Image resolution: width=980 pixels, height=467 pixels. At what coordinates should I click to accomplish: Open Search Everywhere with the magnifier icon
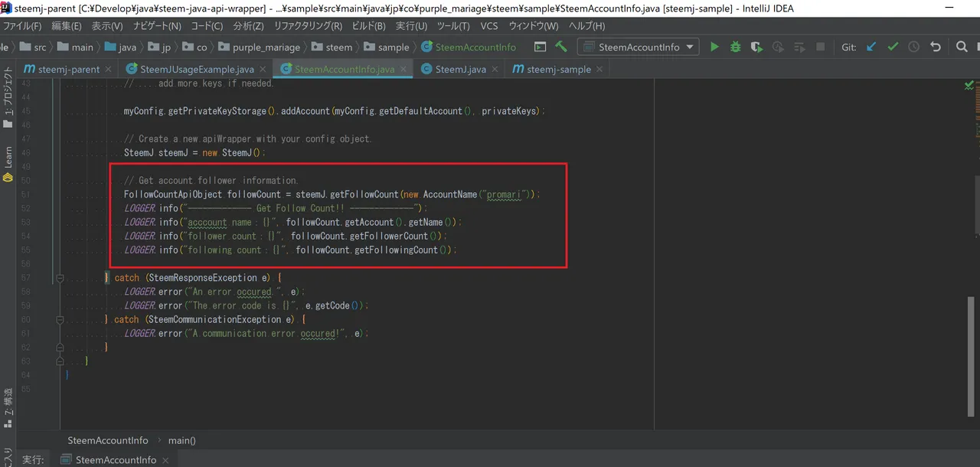point(962,47)
